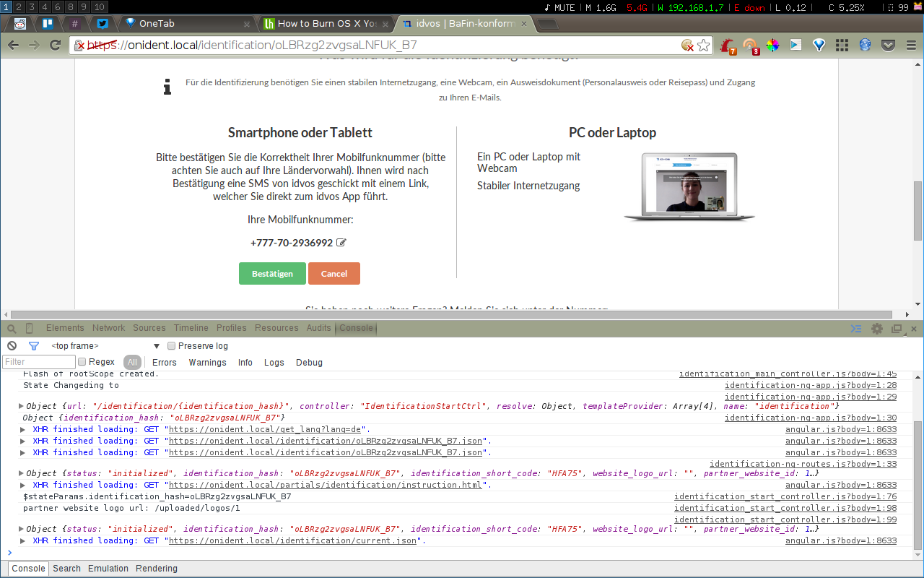
Task: Click the laptop webcam illustration
Action: point(689,186)
